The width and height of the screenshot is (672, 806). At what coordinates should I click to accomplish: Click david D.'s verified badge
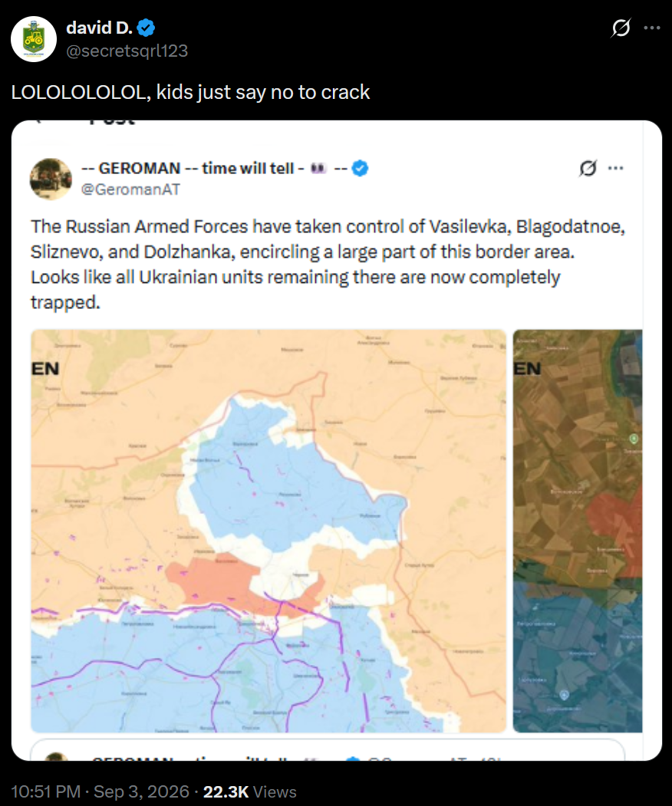(146, 28)
